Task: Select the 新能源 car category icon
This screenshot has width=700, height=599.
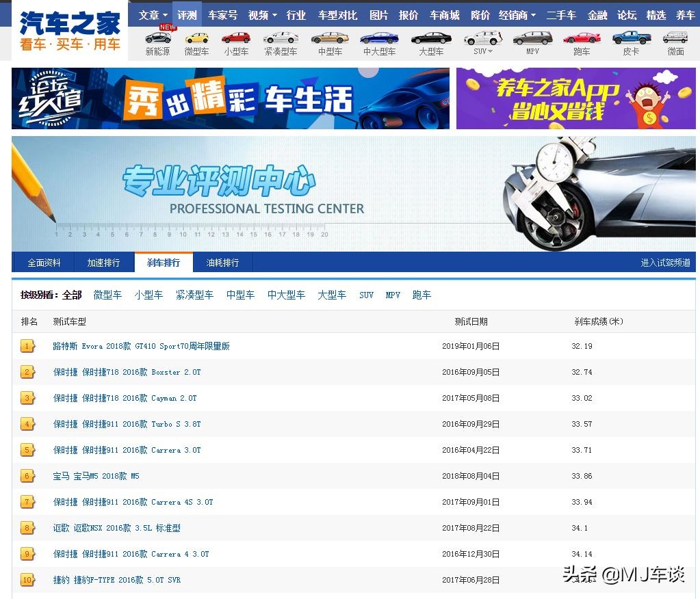Action: (x=158, y=38)
